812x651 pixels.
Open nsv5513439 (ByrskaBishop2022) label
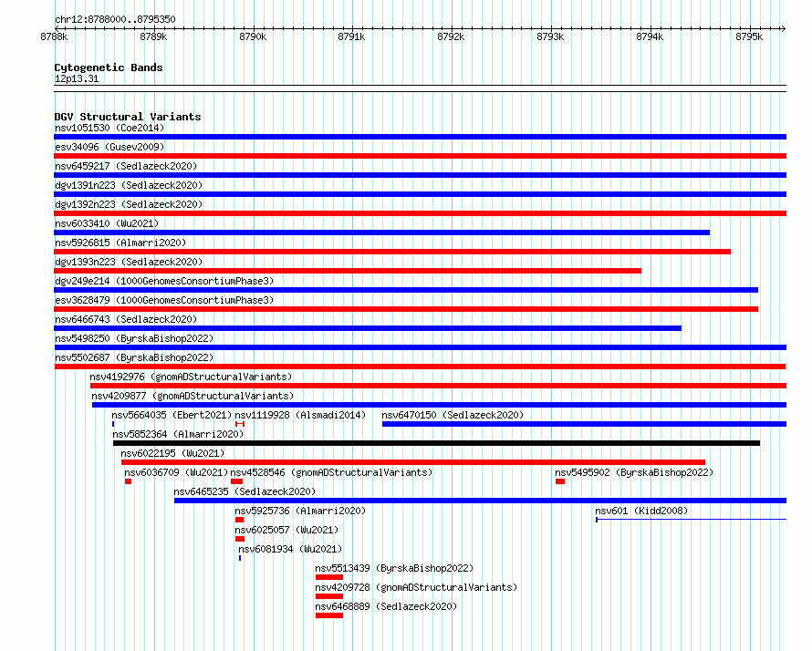click(x=395, y=568)
